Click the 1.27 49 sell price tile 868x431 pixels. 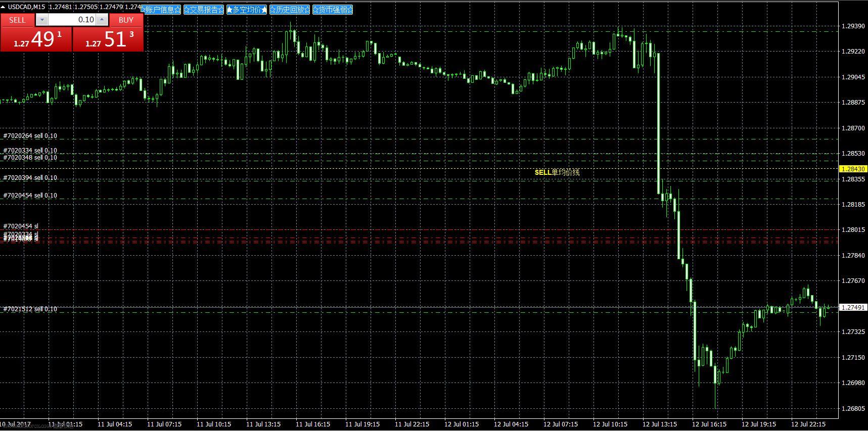[36, 39]
